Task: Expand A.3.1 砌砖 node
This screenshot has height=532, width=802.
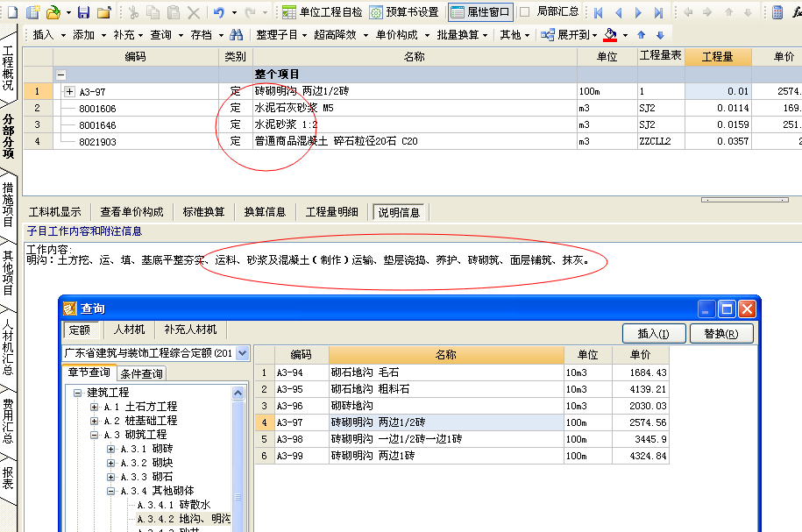Action: 110,449
